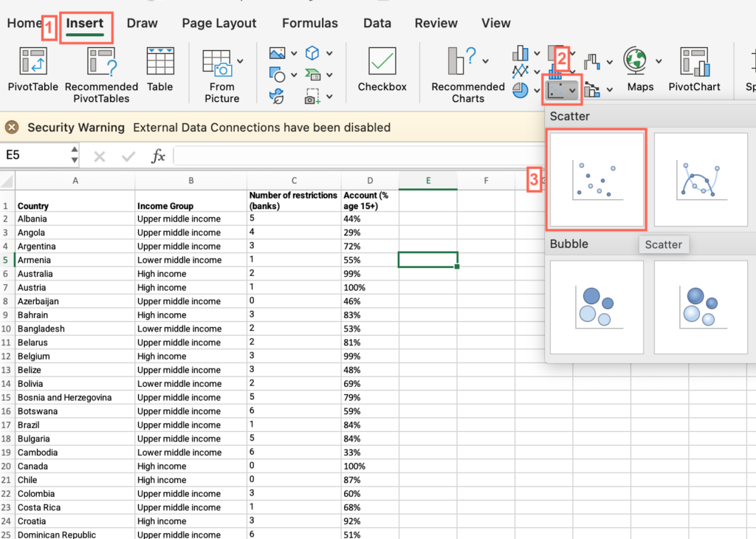Click the Income Group header cell

[191, 201]
